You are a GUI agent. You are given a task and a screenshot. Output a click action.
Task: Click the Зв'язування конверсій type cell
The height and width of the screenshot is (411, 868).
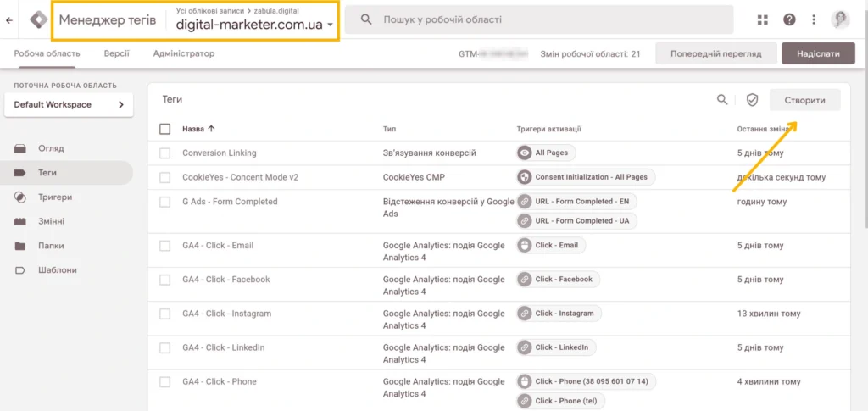(x=429, y=153)
